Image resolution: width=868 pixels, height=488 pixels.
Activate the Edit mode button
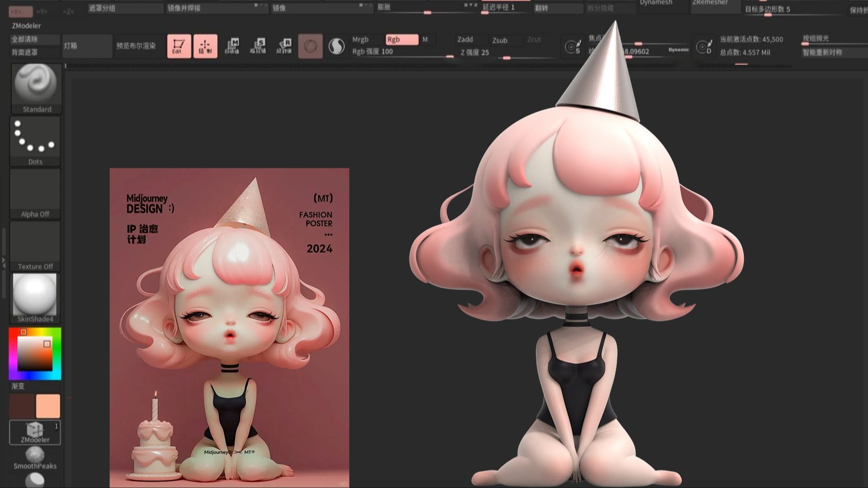pos(179,46)
